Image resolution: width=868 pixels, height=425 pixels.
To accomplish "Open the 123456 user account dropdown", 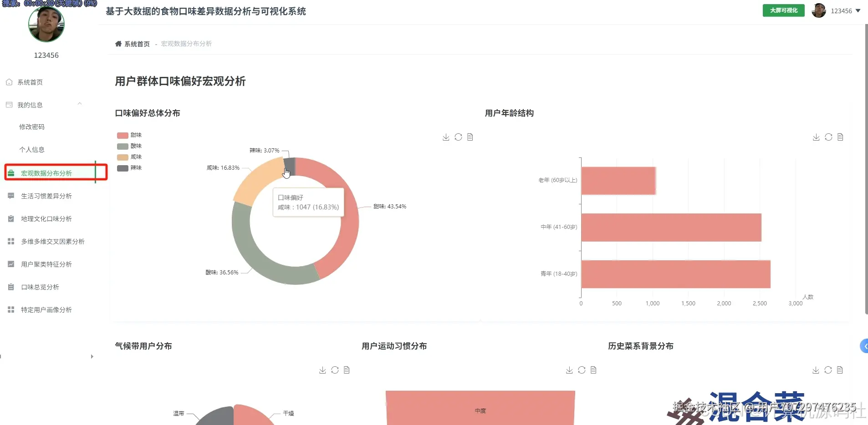I will pyautogui.click(x=844, y=10).
